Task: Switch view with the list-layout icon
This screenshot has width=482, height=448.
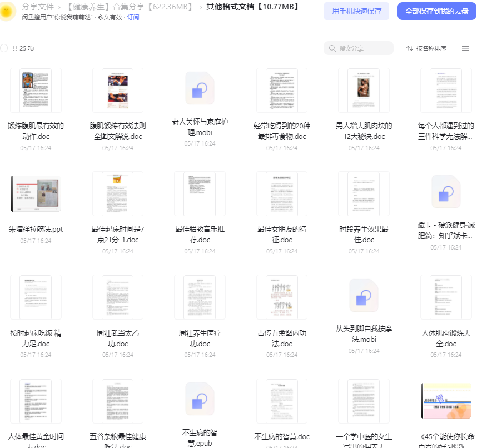Action: tap(465, 48)
